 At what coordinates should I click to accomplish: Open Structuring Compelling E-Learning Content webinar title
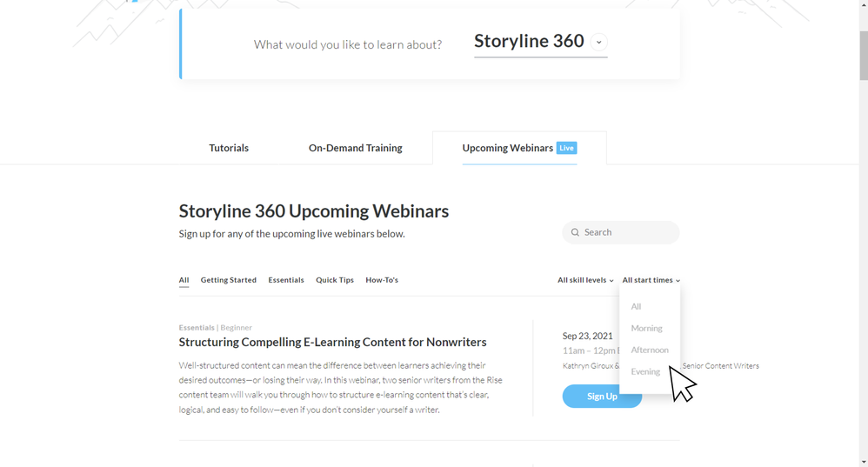(x=332, y=342)
